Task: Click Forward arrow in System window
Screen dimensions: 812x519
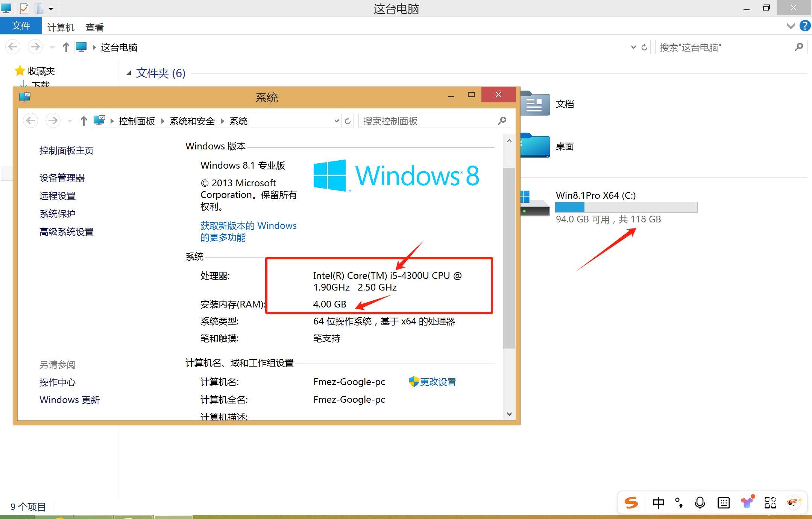Action: [x=53, y=121]
